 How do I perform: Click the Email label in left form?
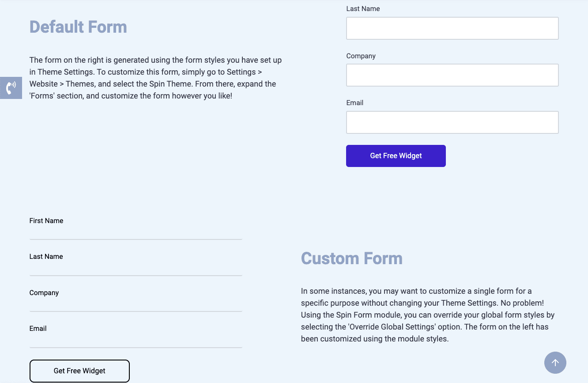click(38, 328)
